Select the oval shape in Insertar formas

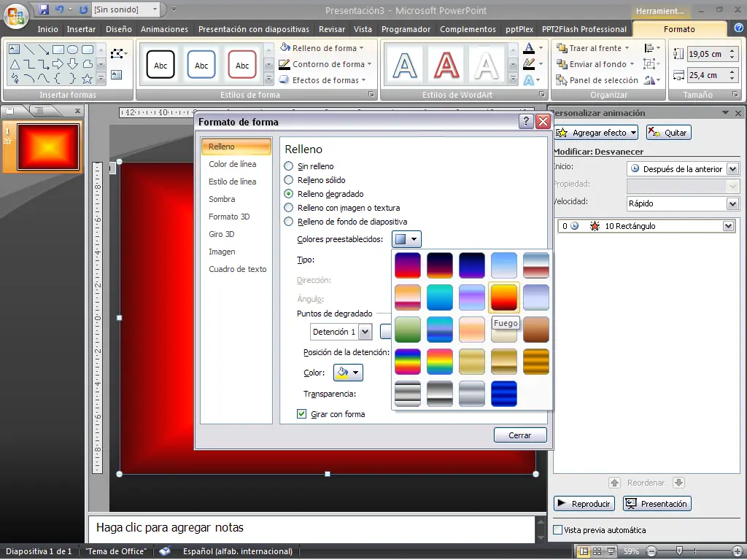point(72,50)
